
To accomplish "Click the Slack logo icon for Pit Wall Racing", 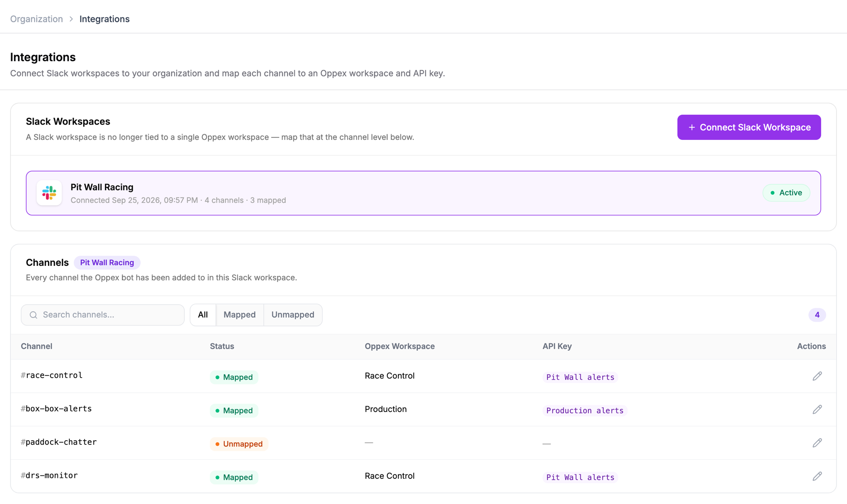I will pyautogui.click(x=49, y=193).
